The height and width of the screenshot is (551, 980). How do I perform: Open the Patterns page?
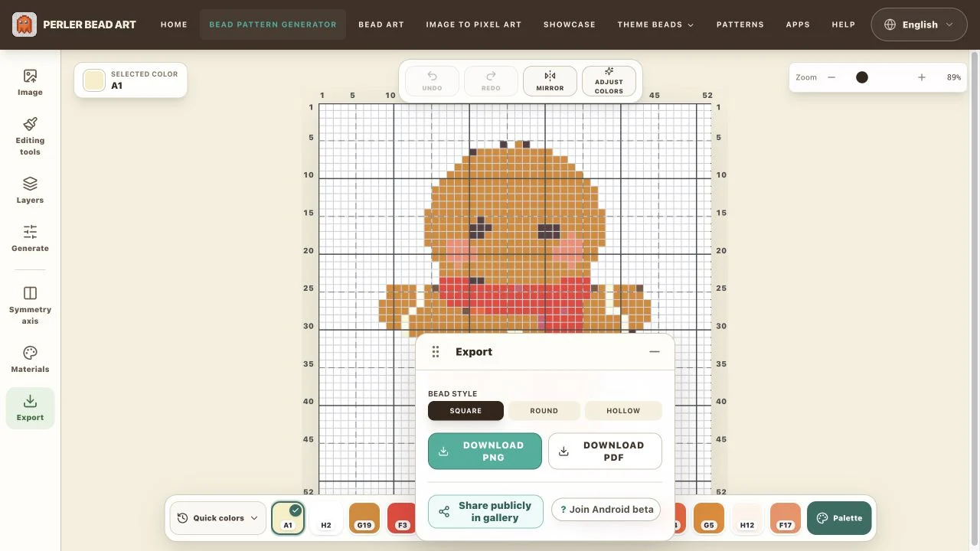click(x=740, y=24)
